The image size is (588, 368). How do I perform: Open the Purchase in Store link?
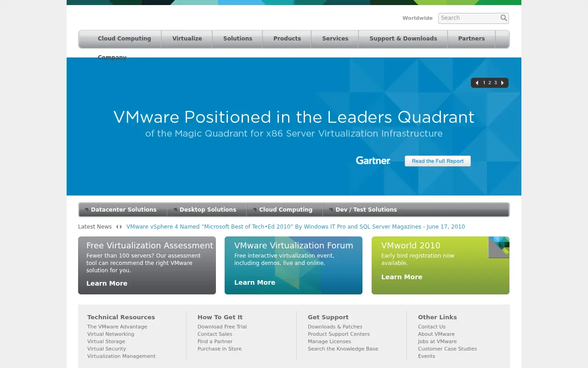click(x=220, y=349)
